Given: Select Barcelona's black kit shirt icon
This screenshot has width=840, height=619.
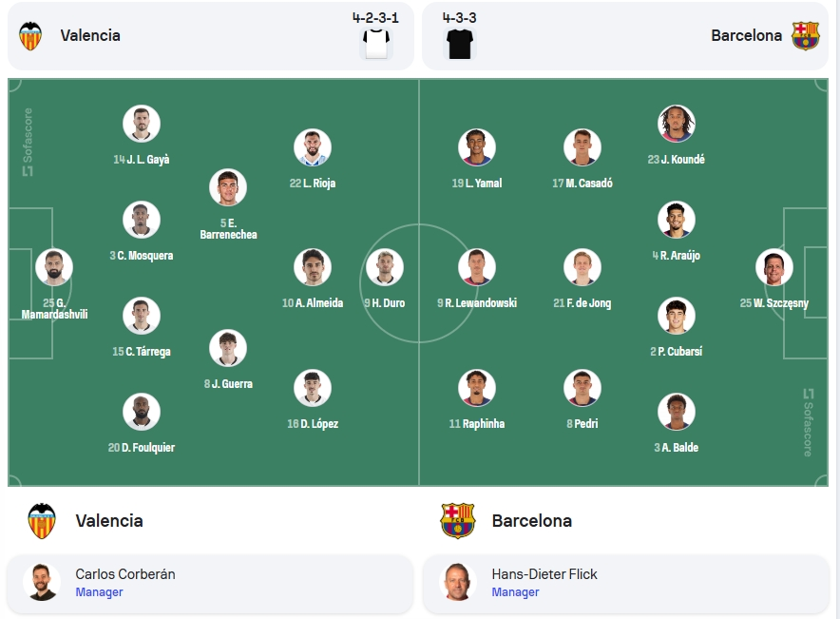Looking at the screenshot, I should tap(460, 44).
